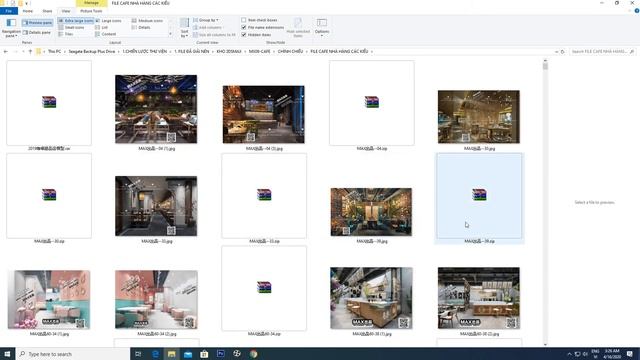Switch layout to List
This screenshot has width=640, height=360.
click(x=102, y=27)
